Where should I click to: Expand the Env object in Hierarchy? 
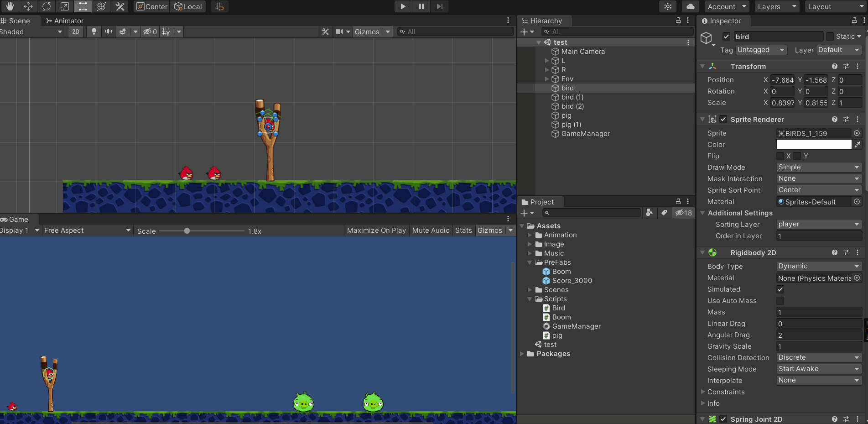(547, 79)
